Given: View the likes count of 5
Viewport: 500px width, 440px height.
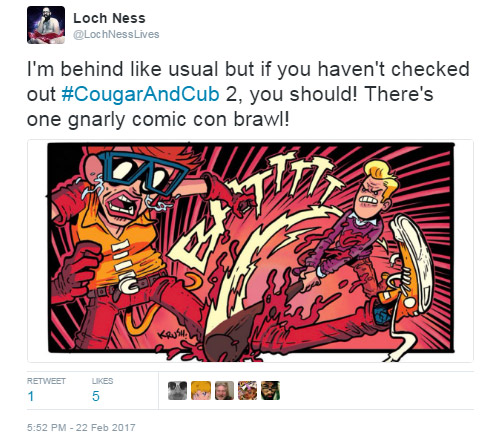Looking at the screenshot, I should (96, 396).
